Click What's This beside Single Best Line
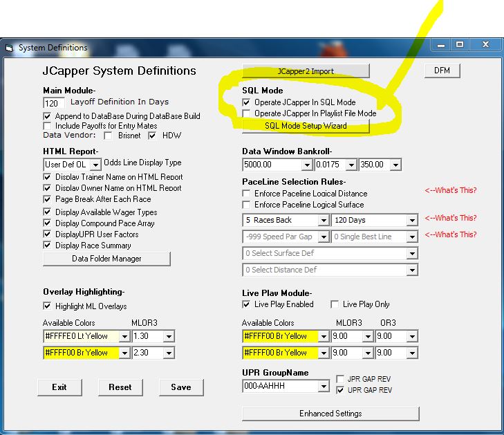This screenshot has width=504, height=435. 450,234
